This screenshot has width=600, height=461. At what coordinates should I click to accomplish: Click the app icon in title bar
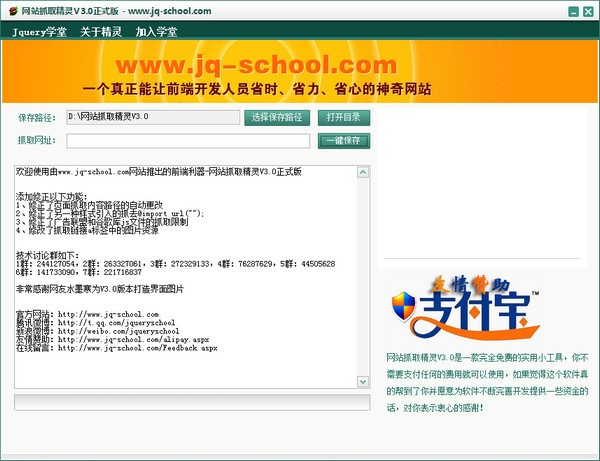coord(13,11)
